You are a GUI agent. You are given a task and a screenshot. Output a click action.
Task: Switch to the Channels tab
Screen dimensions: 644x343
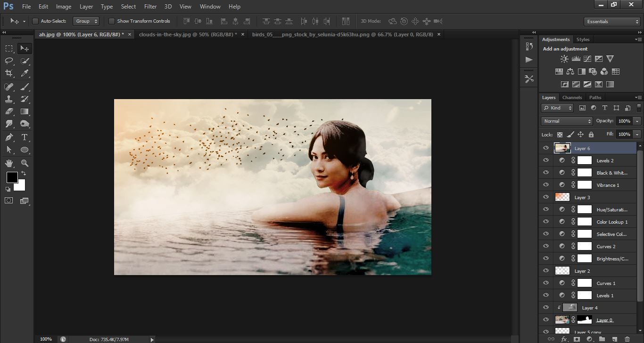pyautogui.click(x=572, y=98)
